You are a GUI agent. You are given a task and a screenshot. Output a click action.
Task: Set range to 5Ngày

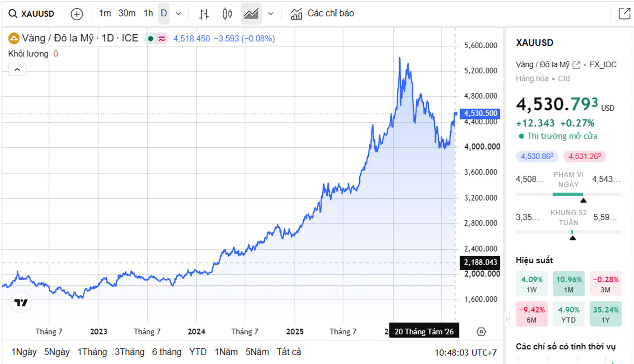click(57, 352)
